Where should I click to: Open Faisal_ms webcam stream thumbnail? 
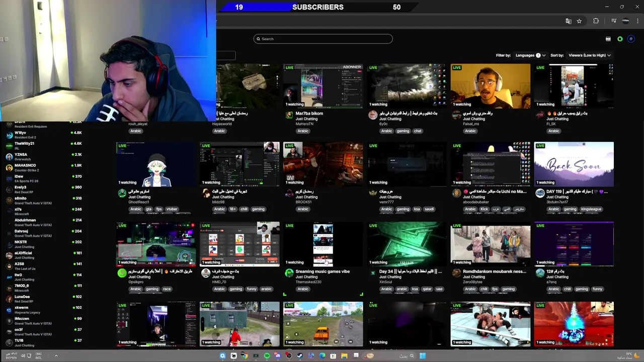(491, 85)
